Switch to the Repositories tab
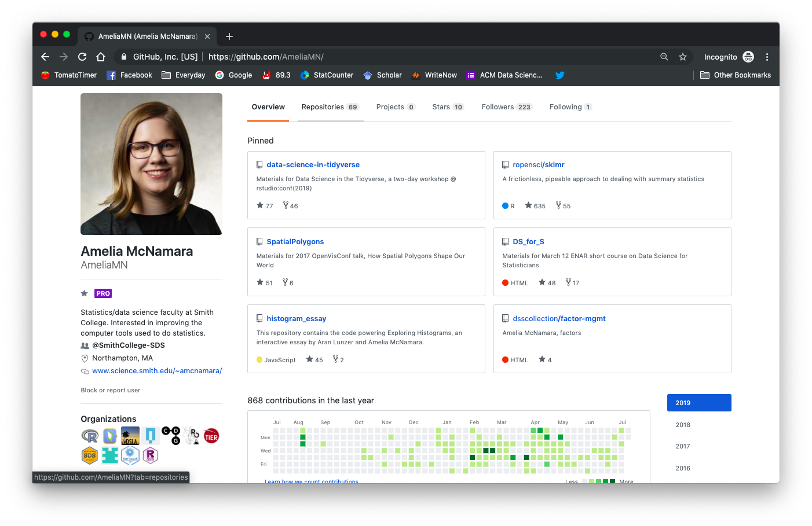This screenshot has height=526, width=812. (x=330, y=106)
